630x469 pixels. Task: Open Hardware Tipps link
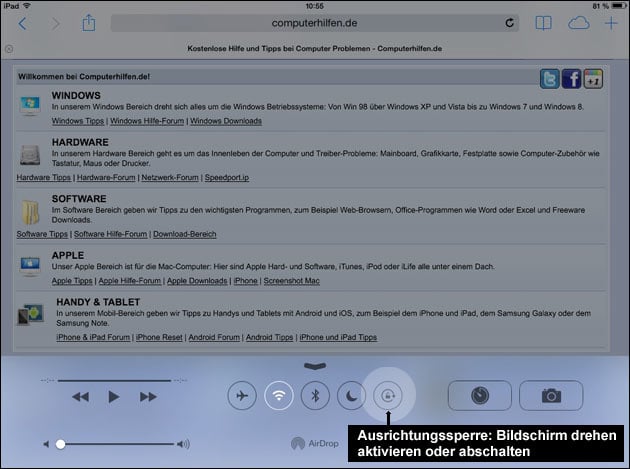(x=43, y=178)
